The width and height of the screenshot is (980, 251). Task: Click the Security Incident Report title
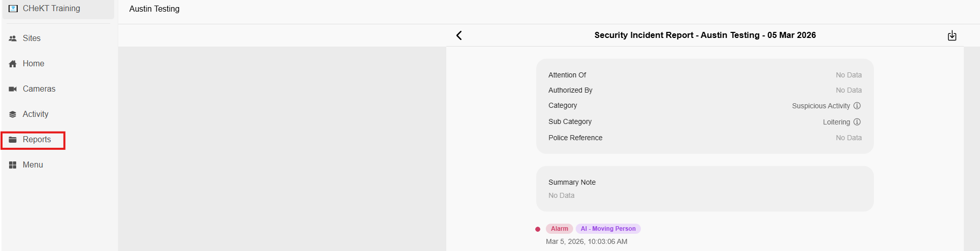click(x=705, y=35)
